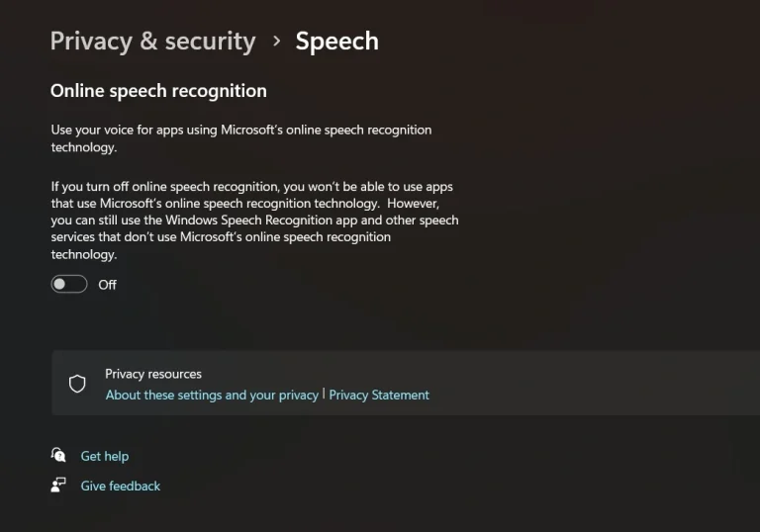Click empty space in Privacy resources card
The image size is (760, 532).
[594, 383]
